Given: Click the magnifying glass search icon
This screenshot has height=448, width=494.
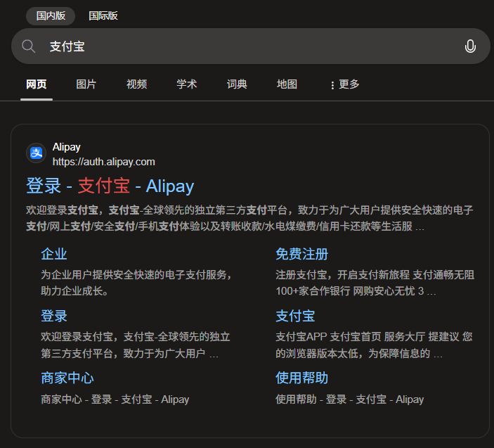Looking at the screenshot, I should tap(28, 46).
